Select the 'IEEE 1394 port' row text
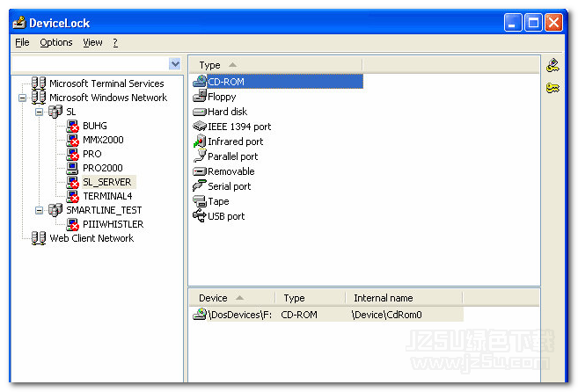This screenshot has width=578, height=392. [239, 127]
